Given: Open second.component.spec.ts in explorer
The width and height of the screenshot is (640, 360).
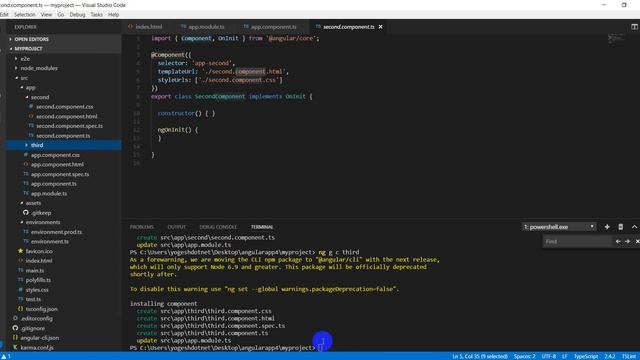Looking at the screenshot, I should [69, 126].
